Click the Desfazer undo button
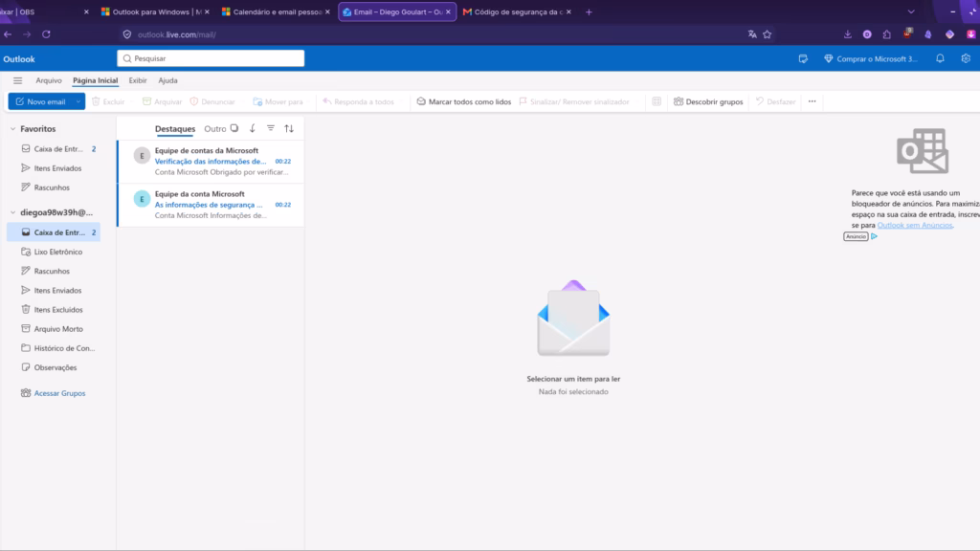This screenshot has width=980, height=551. click(775, 101)
